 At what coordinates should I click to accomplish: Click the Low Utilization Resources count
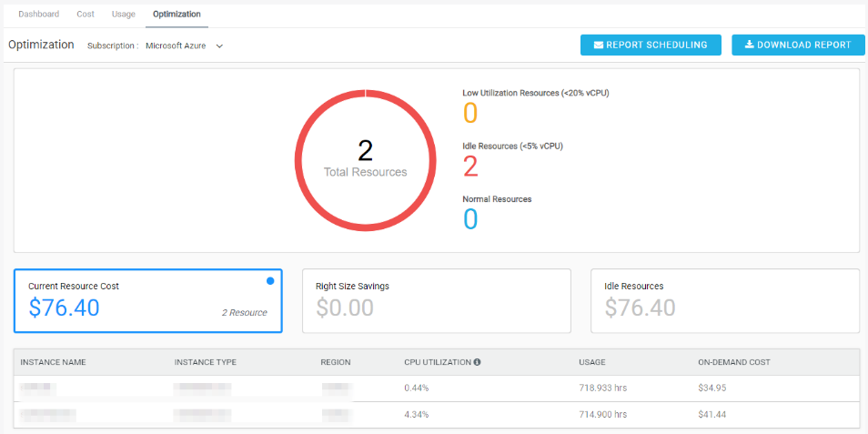point(470,113)
